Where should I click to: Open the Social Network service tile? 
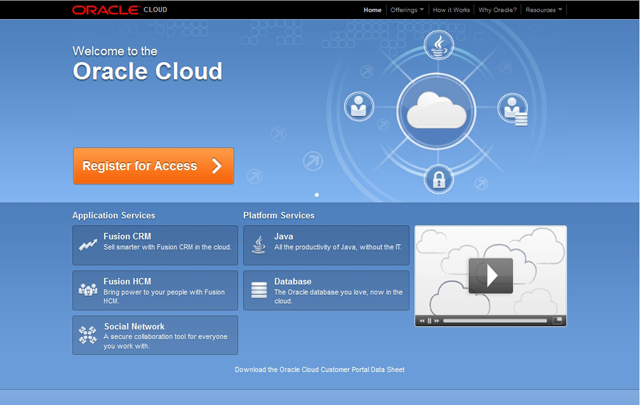click(x=155, y=335)
